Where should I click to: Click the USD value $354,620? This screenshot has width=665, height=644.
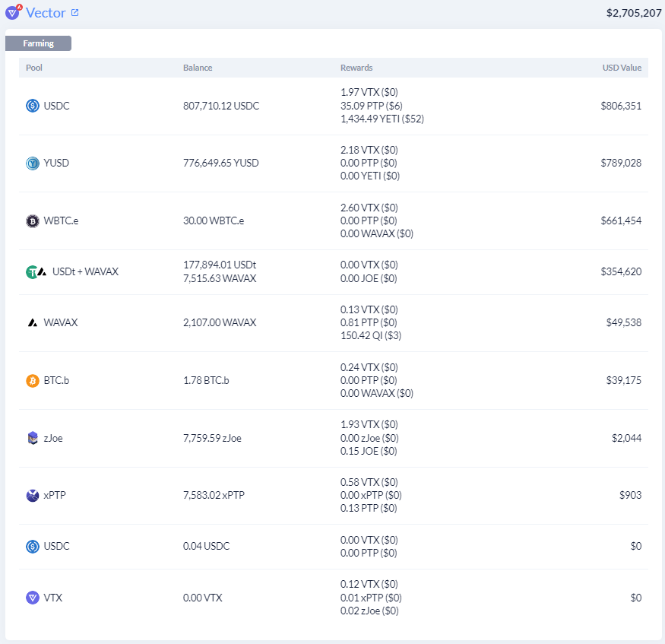[x=621, y=271]
